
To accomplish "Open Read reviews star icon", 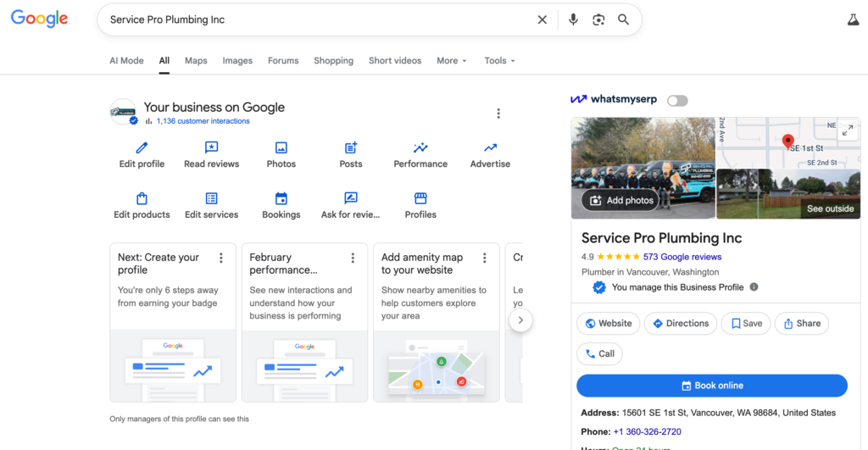I will (211, 148).
